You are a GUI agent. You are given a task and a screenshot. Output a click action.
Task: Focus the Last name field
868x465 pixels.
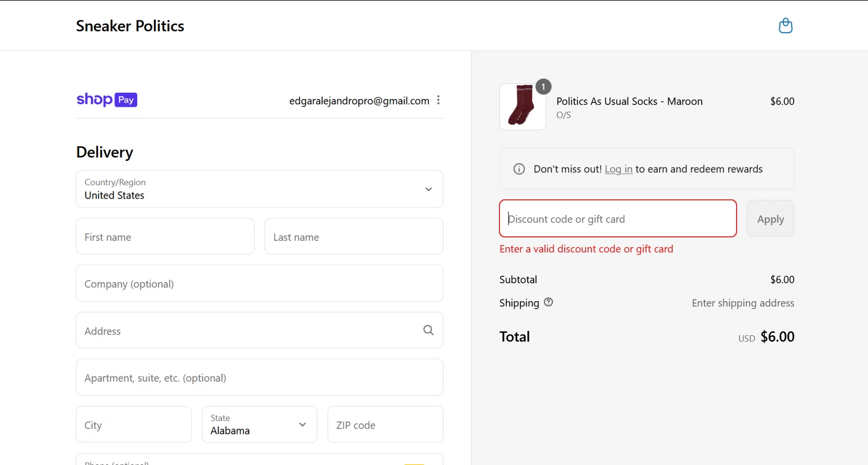click(354, 236)
